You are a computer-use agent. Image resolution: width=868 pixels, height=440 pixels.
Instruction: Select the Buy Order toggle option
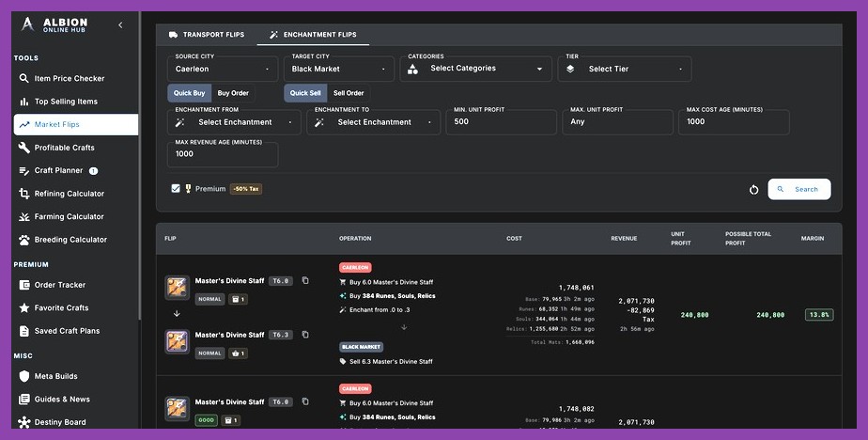pyautogui.click(x=233, y=93)
